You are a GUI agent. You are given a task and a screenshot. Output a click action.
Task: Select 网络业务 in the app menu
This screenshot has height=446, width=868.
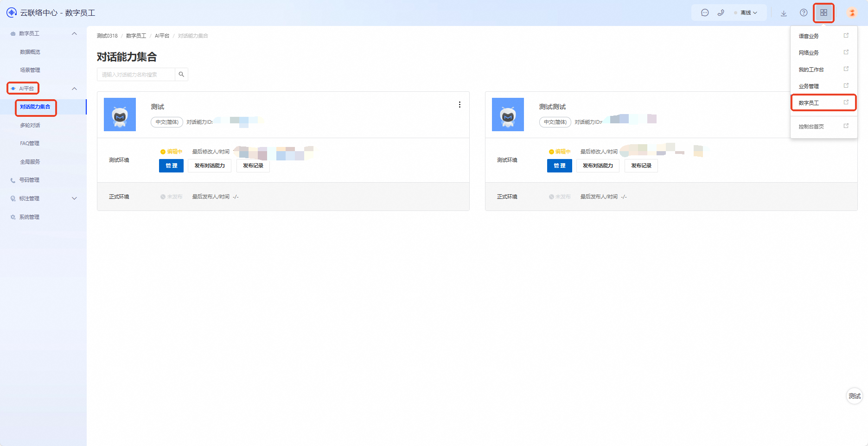coord(809,53)
